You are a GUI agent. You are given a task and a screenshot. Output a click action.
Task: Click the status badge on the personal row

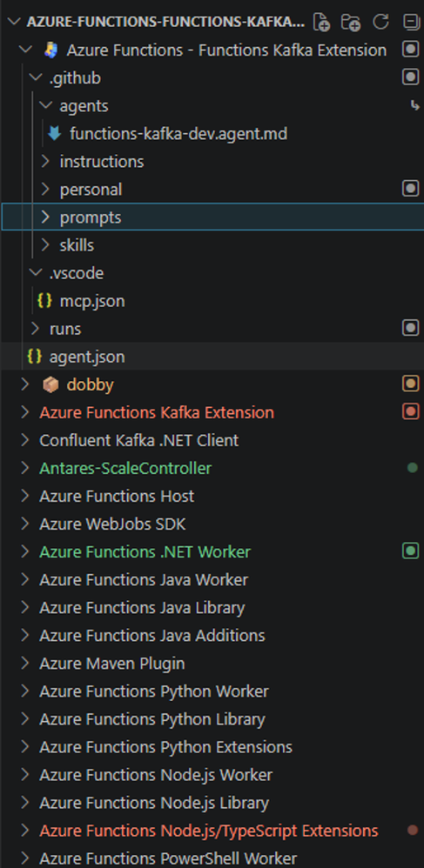tap(410, 190)
